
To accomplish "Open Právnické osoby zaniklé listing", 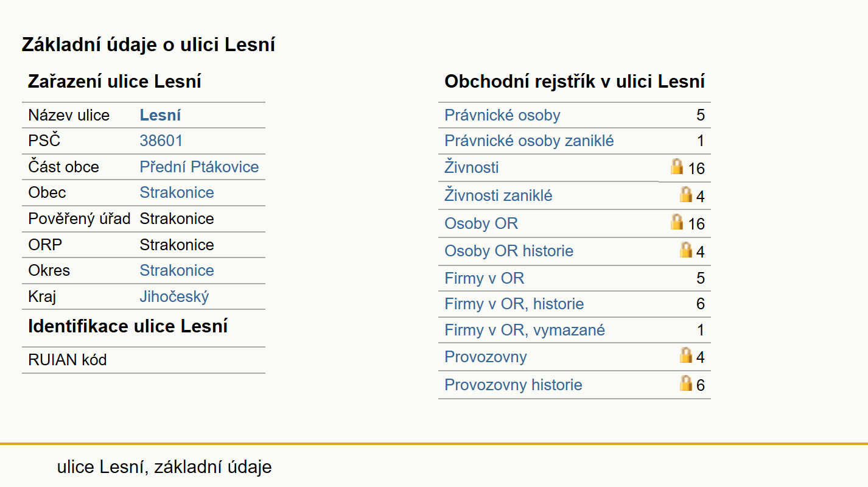I will point(529,141).
